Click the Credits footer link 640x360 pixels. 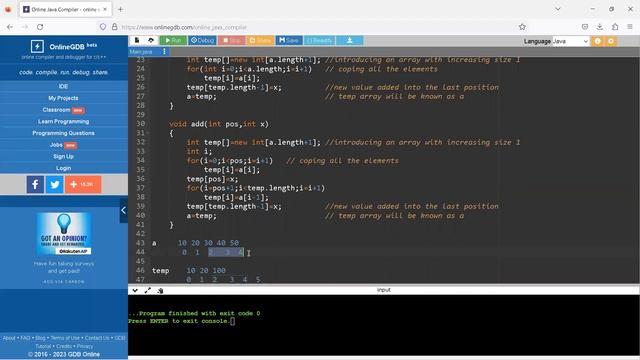coord(64,346)
